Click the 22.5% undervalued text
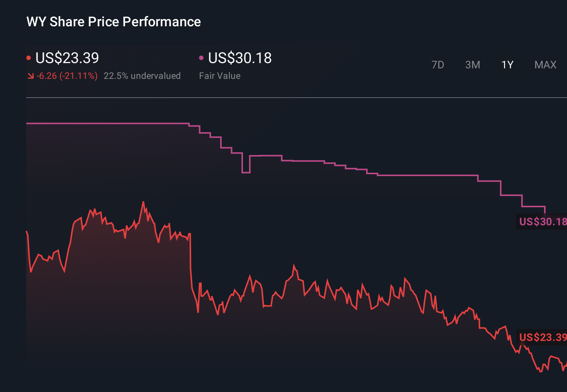The width and height of the screenshot is (567, 392). click(x=142, y=76)
